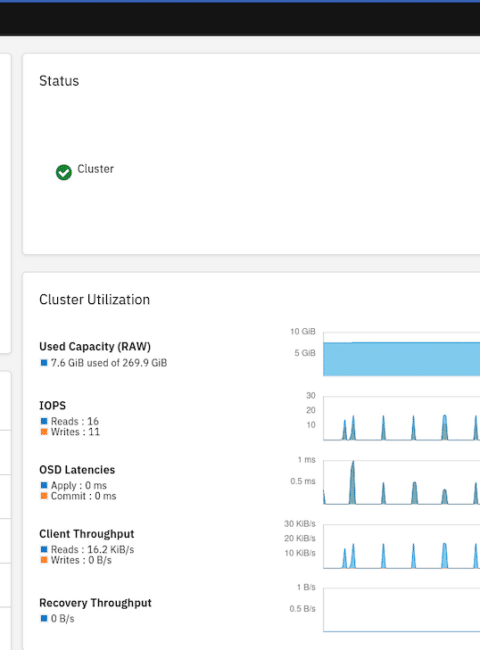Select the Cluster Utilization heading

coord(95,299)
